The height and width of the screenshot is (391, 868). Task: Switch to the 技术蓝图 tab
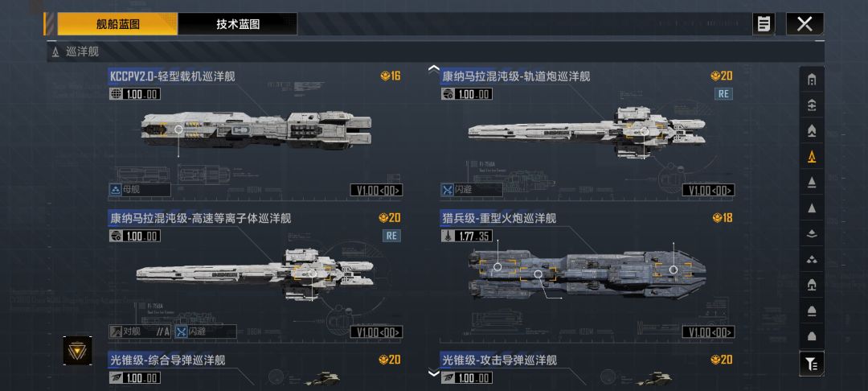(x=237, y=24)
